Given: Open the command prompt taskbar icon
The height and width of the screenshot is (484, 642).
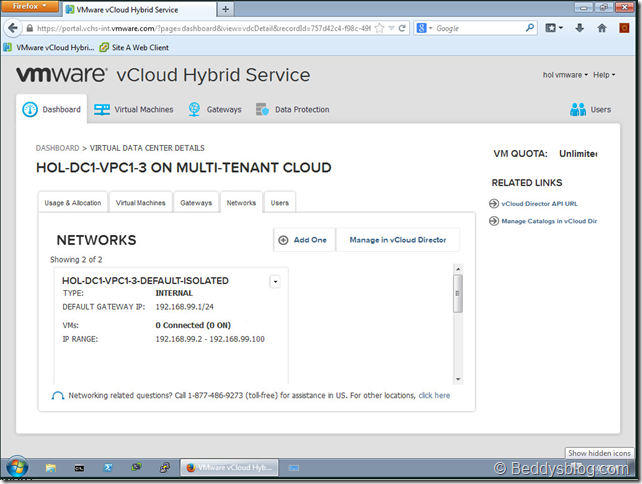Looking at the screenshot, I should click(79, 468).
